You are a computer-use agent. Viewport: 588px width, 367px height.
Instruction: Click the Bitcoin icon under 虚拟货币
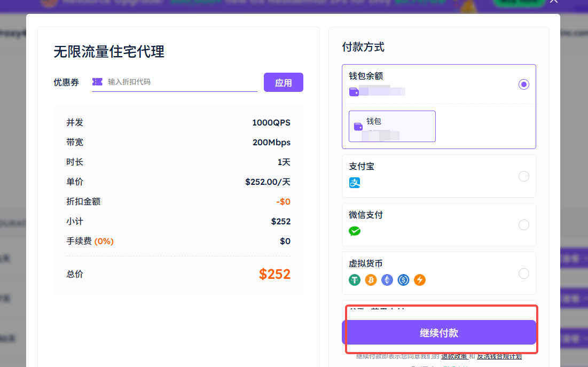click(371, 280)
